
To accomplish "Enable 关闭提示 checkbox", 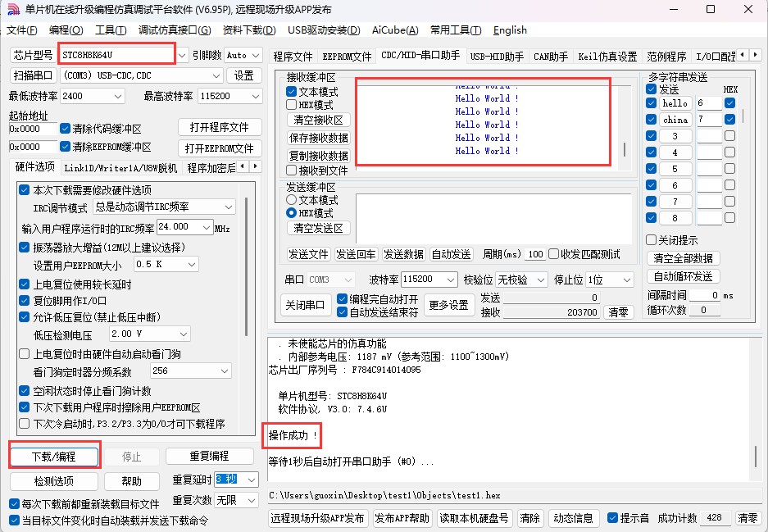I will tap(651, 240).
